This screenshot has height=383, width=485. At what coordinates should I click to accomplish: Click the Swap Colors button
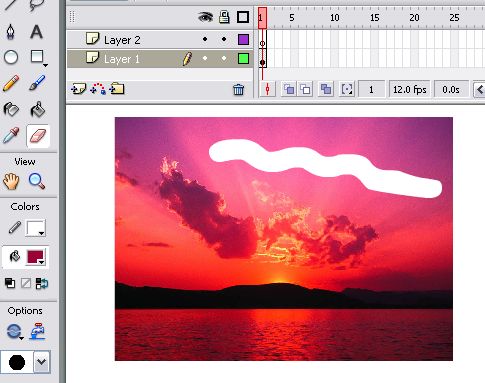pyautogui.click(x=42, y=283)
